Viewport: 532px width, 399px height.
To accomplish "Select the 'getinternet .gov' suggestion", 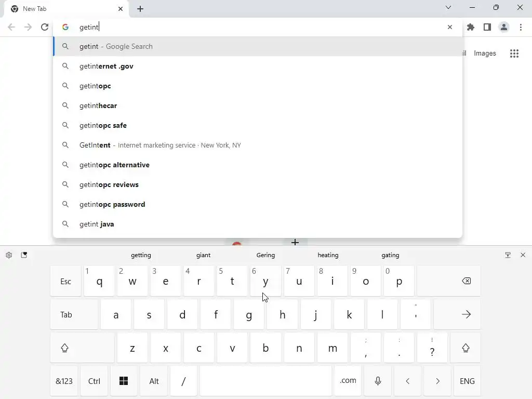I will 258,66.
